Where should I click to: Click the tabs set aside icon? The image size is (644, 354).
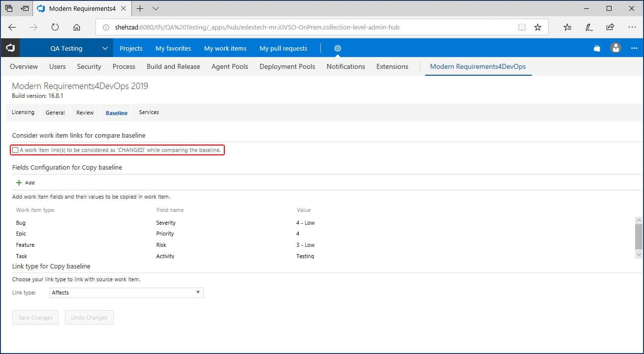pyautogui.click(x=8, y=8)
